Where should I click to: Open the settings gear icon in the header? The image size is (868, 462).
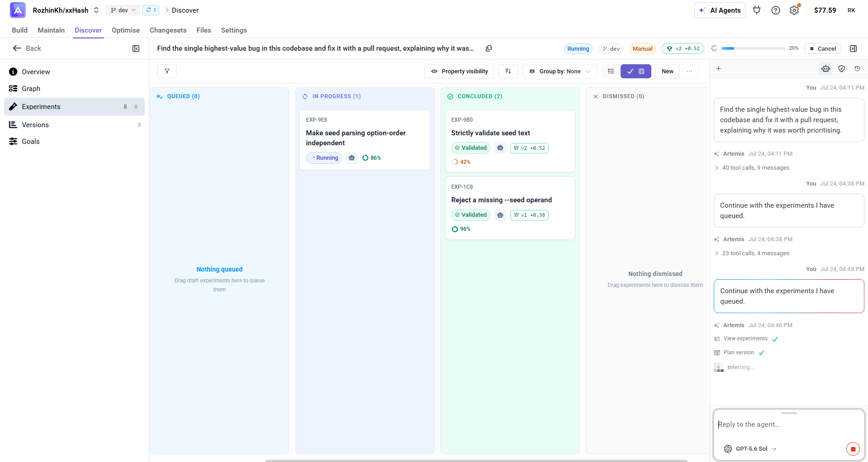pos(794,10)
